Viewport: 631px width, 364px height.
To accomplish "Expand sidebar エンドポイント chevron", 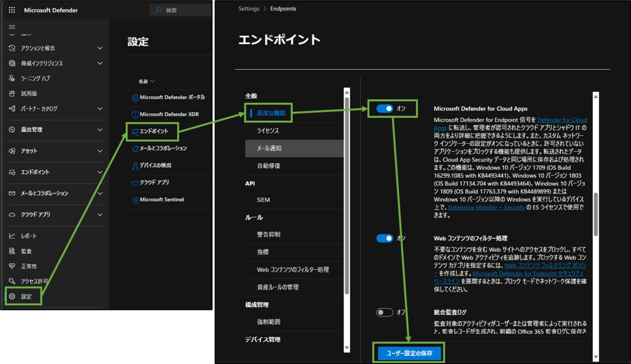I will pyautogui.click(x=100, y=172).
